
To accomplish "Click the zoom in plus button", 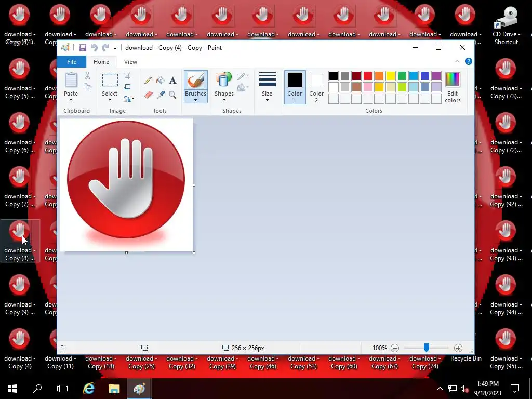I will (x=458, y=348).
